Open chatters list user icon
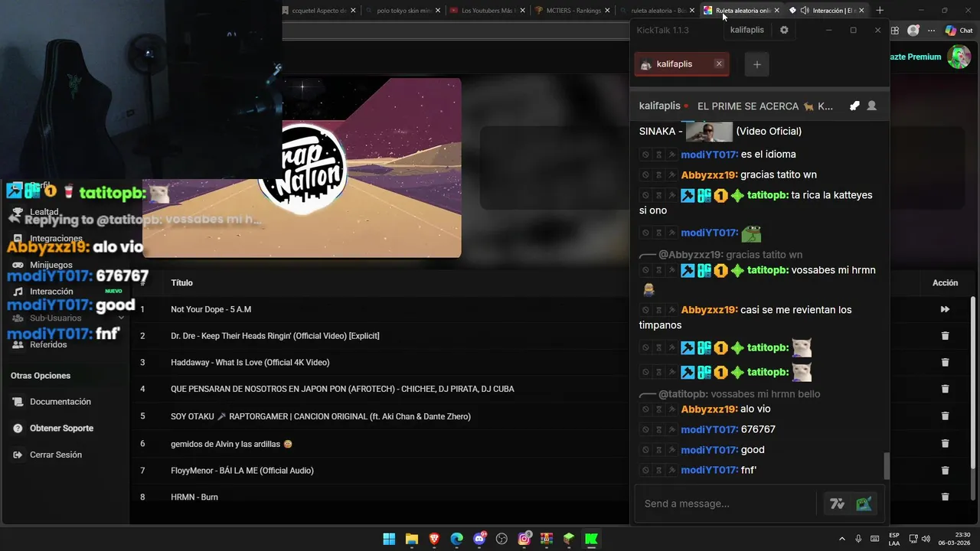This screenshot has width=980, height=551. click(x=871, y=106)
